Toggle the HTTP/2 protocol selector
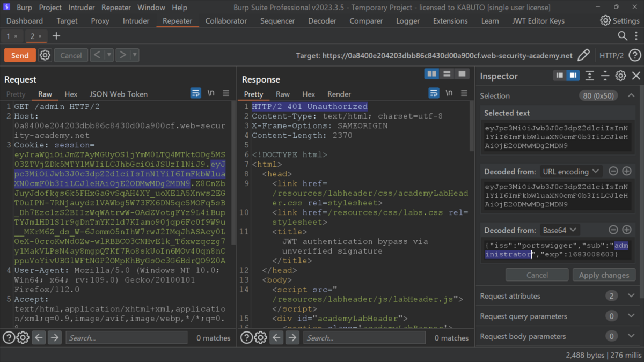The image size is (644, 362). point(611,55)
